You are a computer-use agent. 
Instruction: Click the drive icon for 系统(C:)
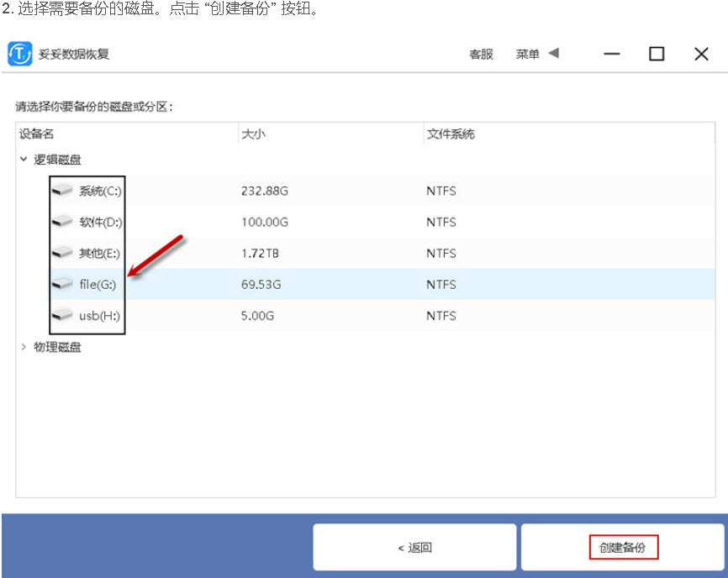62,190
